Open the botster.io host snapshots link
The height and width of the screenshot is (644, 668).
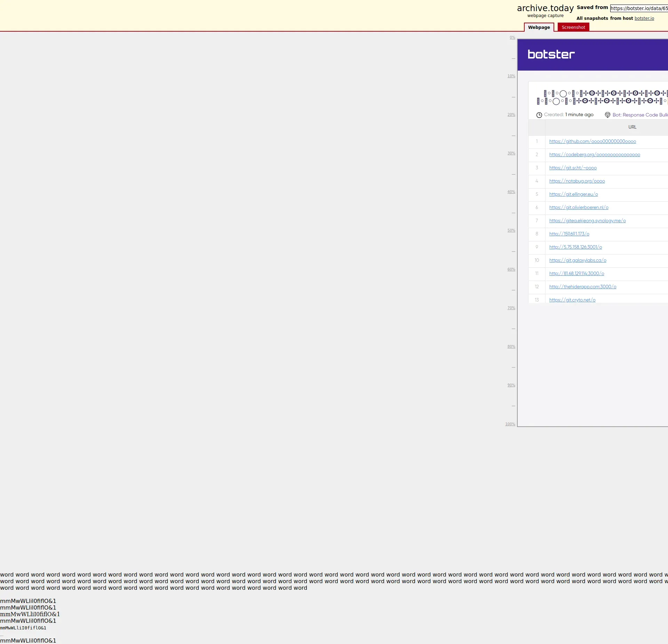[x=644, y=18]
